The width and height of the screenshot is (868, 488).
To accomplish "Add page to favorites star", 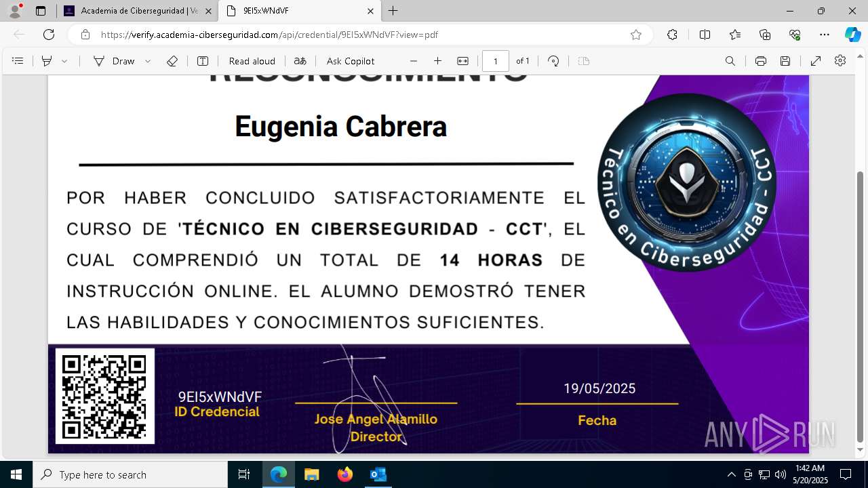I will pos(636,35).
